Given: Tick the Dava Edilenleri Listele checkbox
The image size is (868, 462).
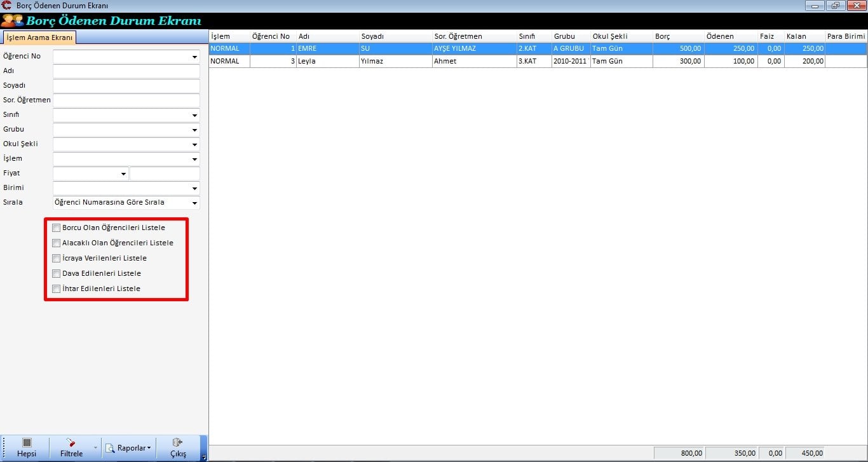Looking at the screenshot, I should click(57, 273).
